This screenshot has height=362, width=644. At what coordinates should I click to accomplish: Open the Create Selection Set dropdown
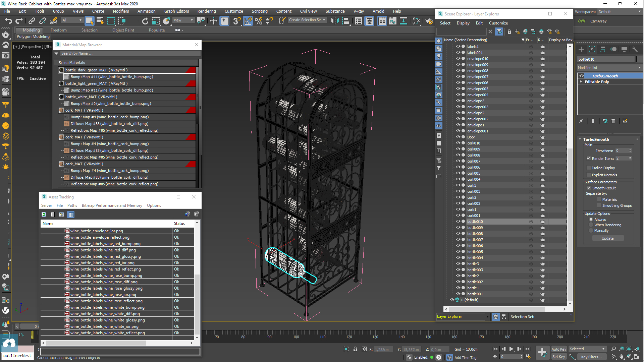pyautogui.click(x=307, y=20)
